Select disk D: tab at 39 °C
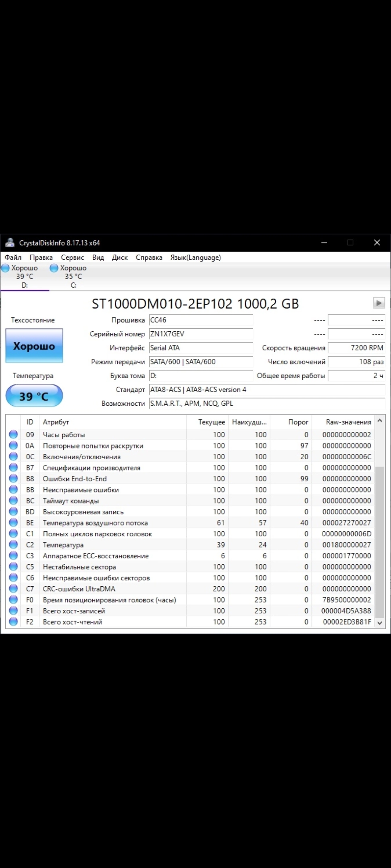Image resolution: width=391 pixels, height=868 pixels. 25,276
